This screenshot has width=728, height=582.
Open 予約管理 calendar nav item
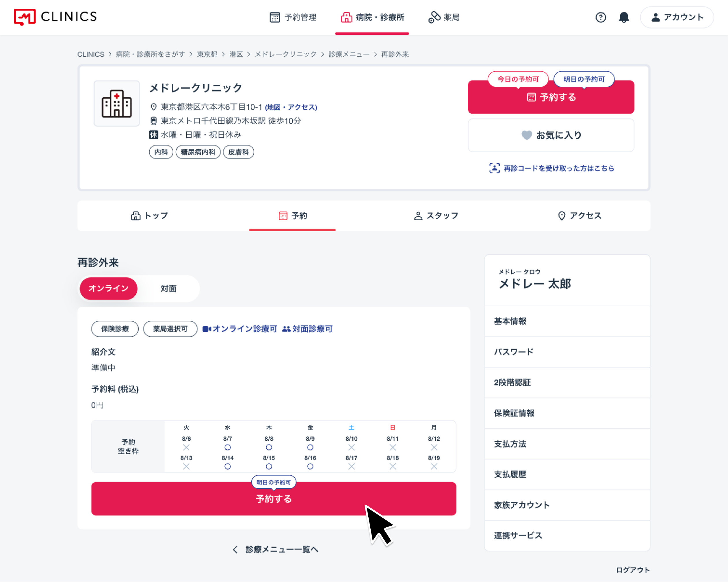pyautogui.click(x=293, y=17)
